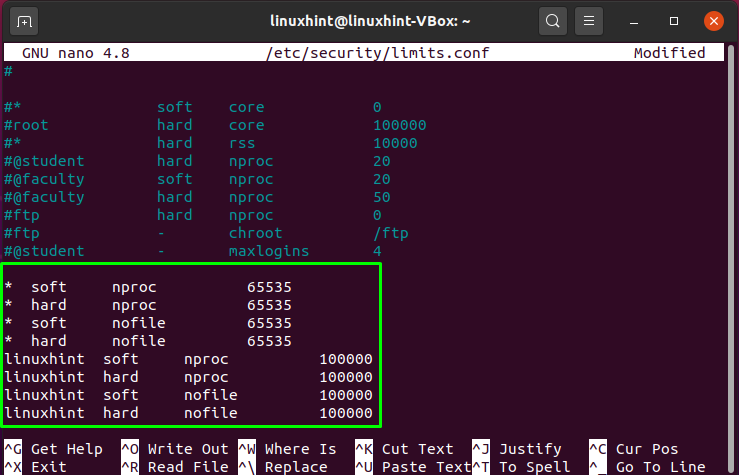Click soft on the '* soft nproc' line

pyautogui.click(x=49, y=287)
